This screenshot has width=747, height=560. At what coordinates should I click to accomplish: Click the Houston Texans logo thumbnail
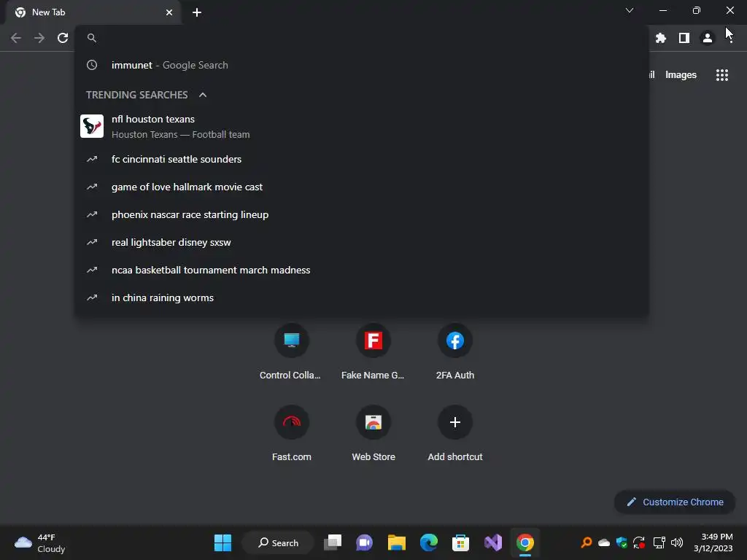point(92,126)
